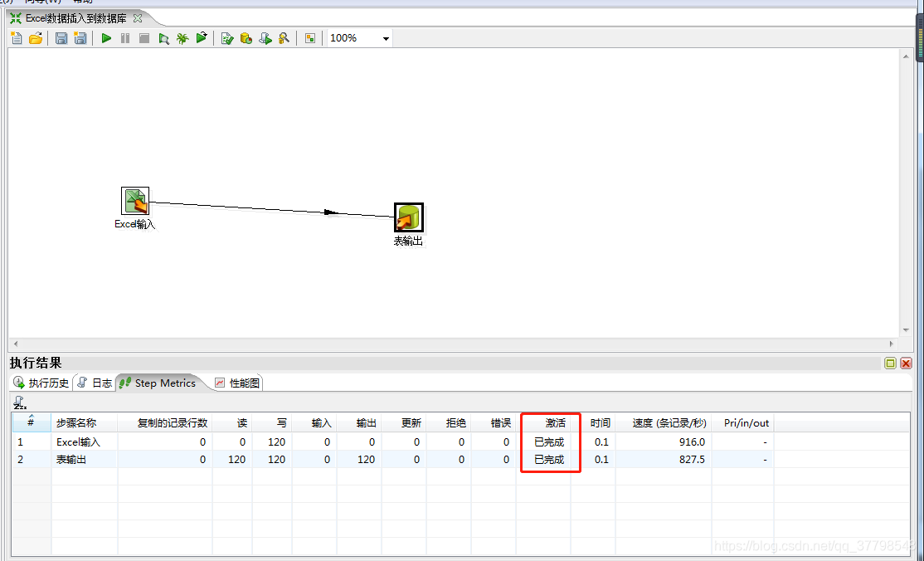
Task: Switch to the Step Metrics tab
Action: tap(158, 383)
